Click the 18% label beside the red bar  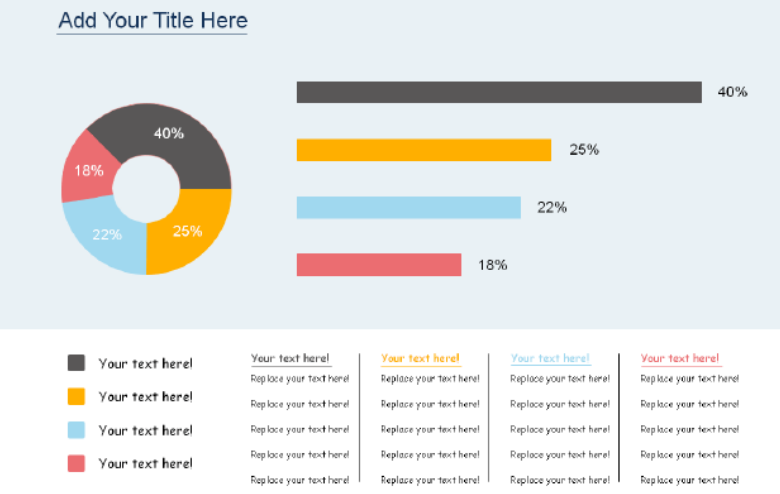pyautogui.click(x=492, y=265)
